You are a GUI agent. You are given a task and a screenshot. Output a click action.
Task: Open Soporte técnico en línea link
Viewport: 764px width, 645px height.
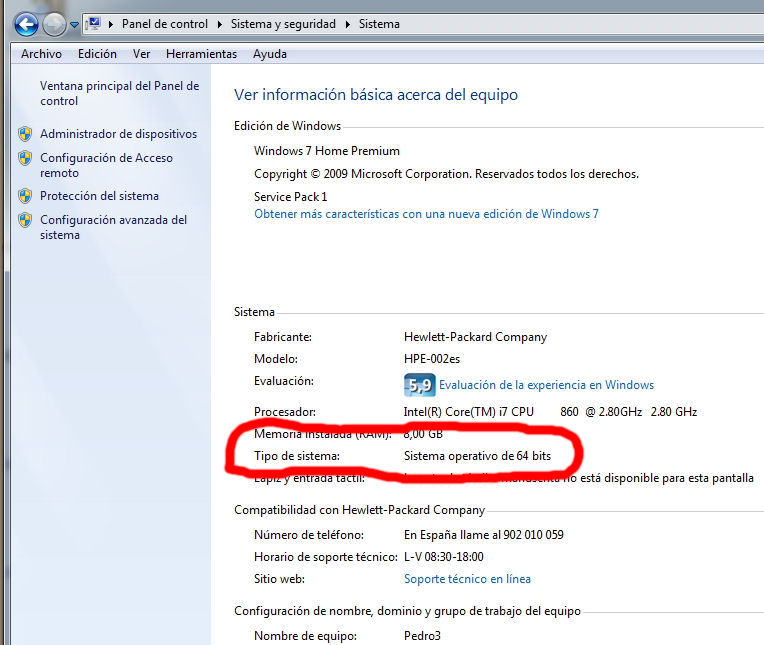click(467, 579)
